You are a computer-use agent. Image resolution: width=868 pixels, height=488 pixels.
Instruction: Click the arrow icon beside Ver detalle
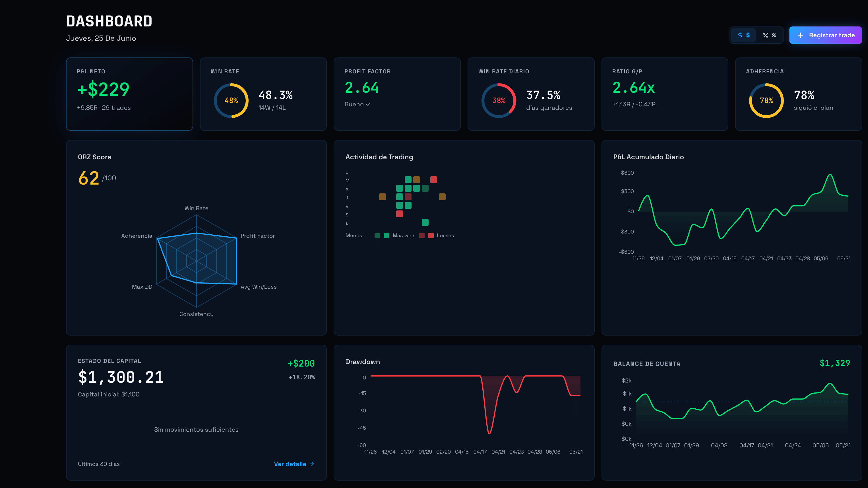click(312, 464)
